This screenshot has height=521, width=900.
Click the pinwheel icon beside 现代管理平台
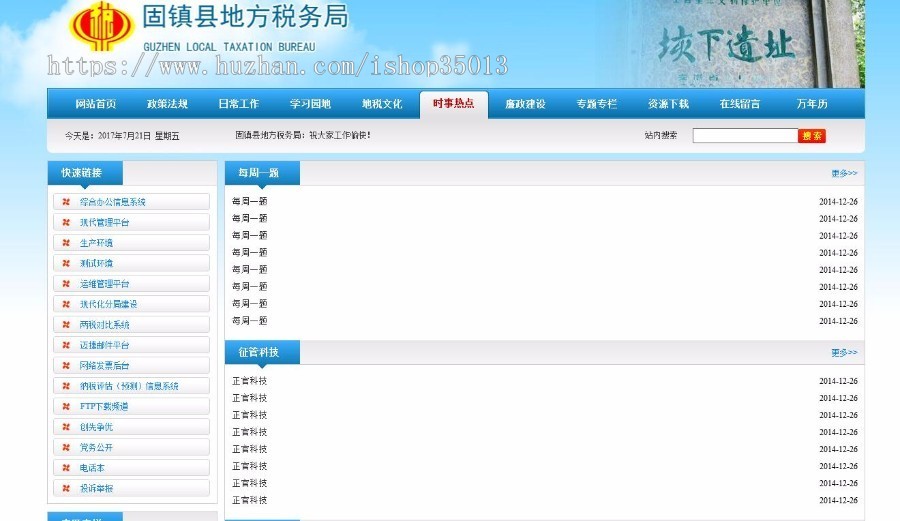coord(66,223)
